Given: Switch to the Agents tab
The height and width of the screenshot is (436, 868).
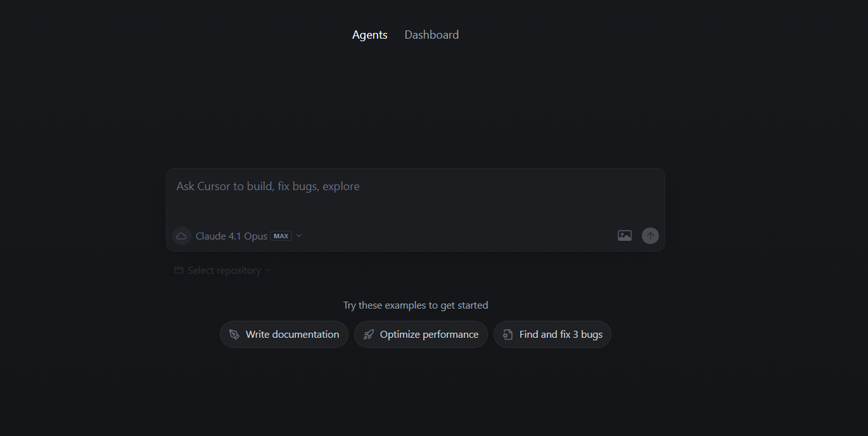Looking at the screenshot, I should (x=370, y=35).
